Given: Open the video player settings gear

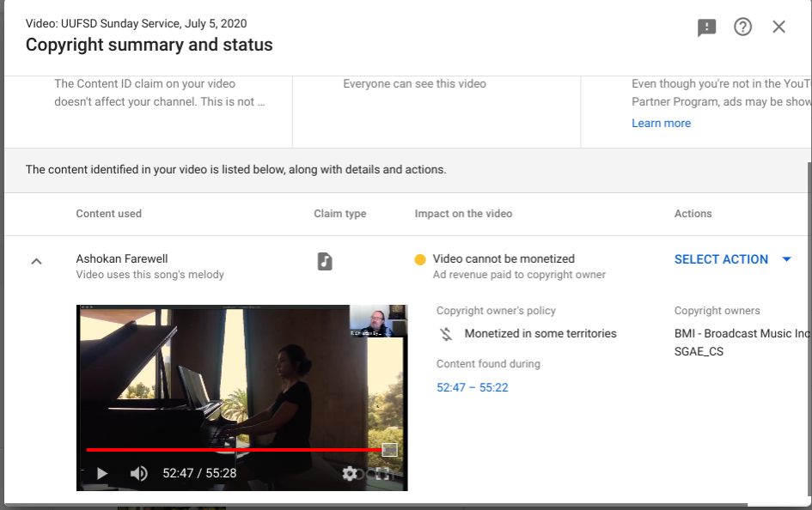Looking at the screenshot, I should click(350, 473).
